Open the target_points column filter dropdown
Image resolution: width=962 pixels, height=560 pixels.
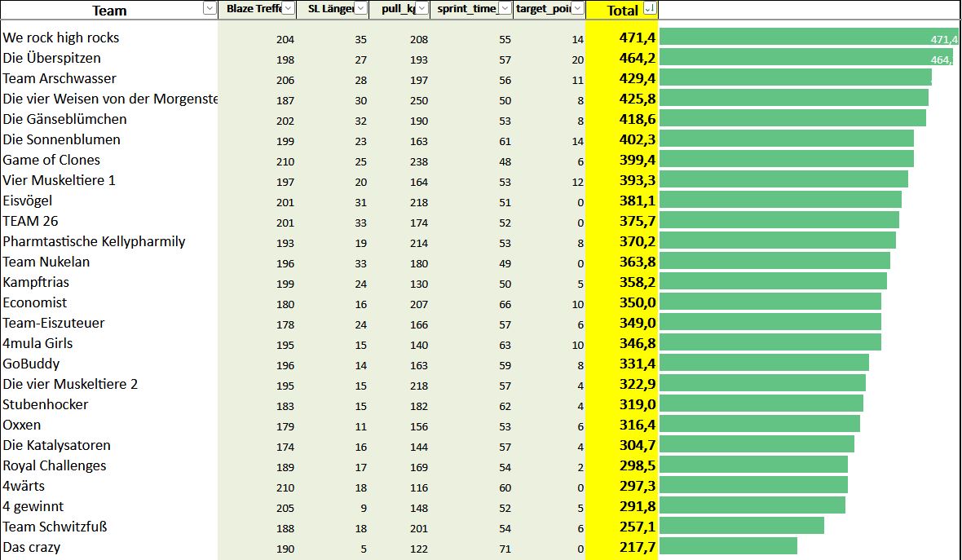tap(577, 9)
